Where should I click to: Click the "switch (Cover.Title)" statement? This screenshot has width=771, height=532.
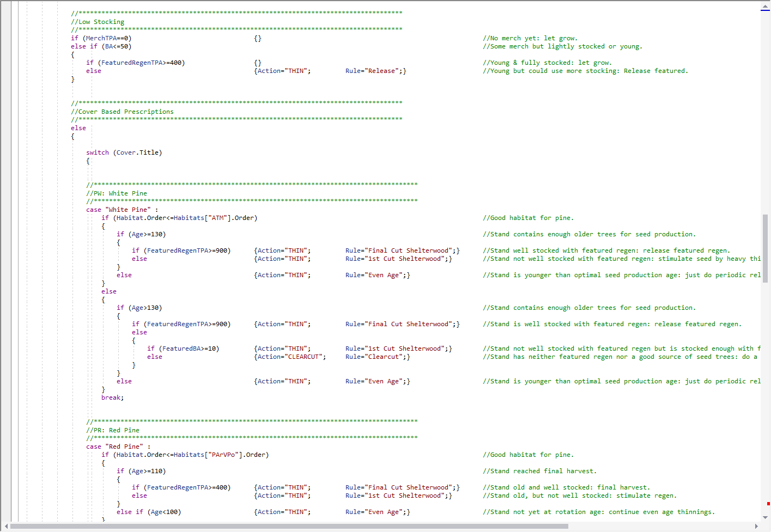tap(124, 152)
